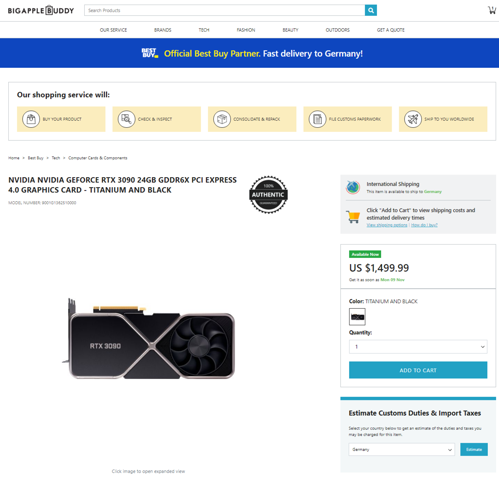
Task: Go to Best Buy breadcrumb link
Action: (x=36, y=158)
